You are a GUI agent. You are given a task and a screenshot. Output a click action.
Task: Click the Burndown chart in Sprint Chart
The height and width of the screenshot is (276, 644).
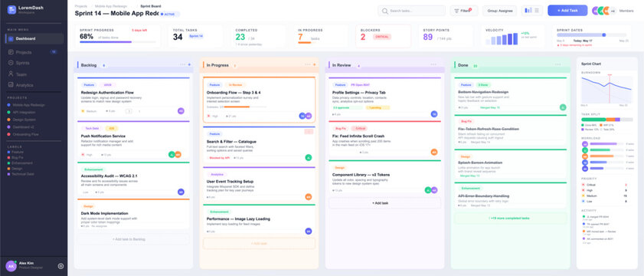tap(607, 89)
